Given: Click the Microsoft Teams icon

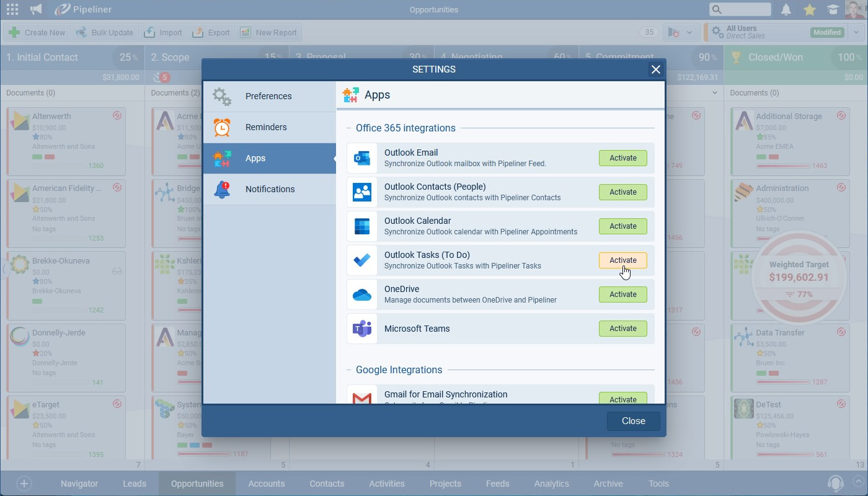Looking at the screenshot, I should coord(362,329).
